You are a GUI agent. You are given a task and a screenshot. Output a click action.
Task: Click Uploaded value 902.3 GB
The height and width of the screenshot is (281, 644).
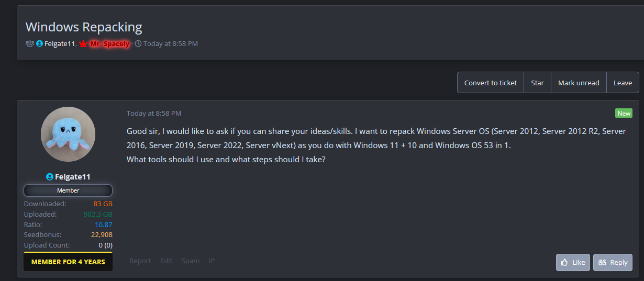(98, 214)
